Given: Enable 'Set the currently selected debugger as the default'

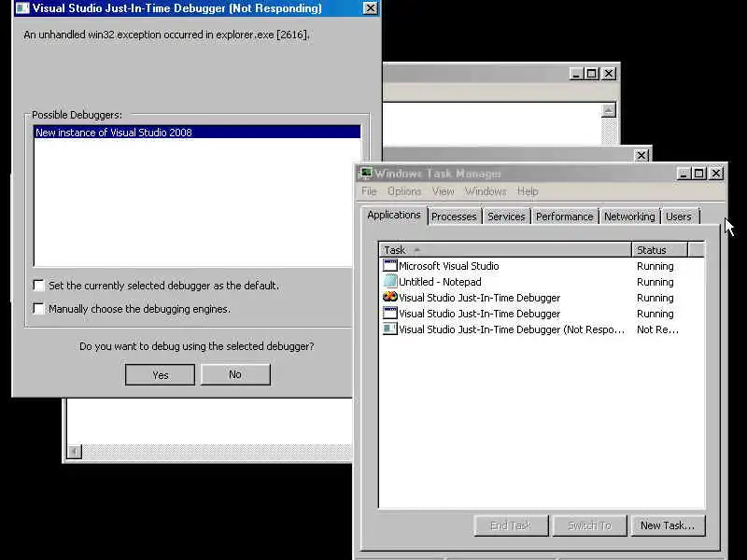Looking at the screenshot, I should 39,286.
